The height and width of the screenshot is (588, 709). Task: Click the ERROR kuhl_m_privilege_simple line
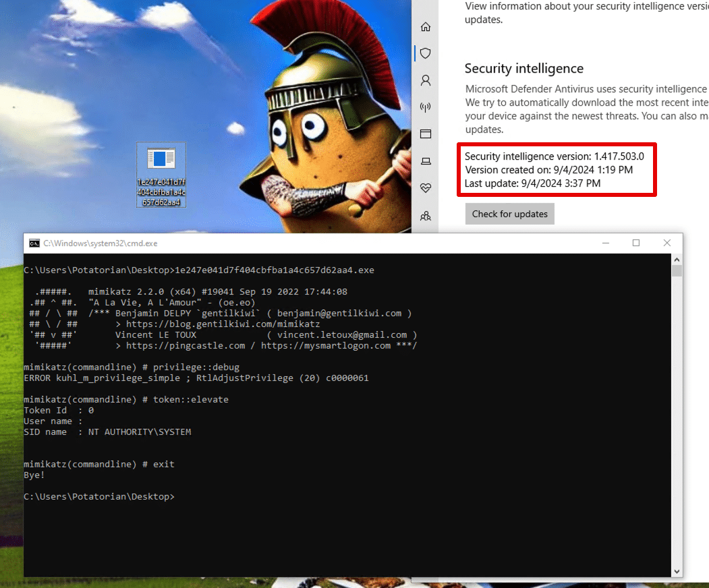pos(196,378)
